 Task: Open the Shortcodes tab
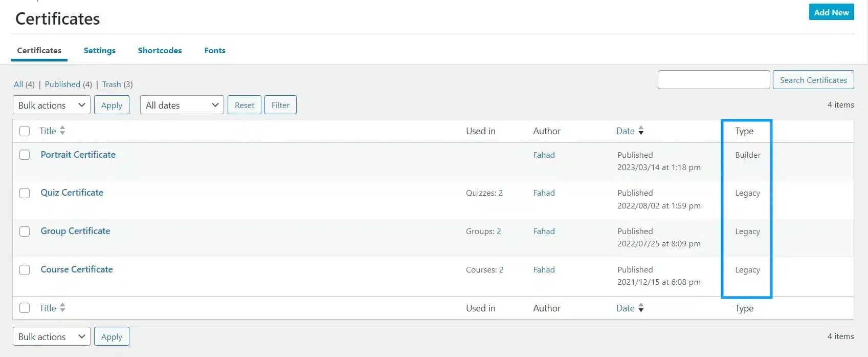click(160, 50)
